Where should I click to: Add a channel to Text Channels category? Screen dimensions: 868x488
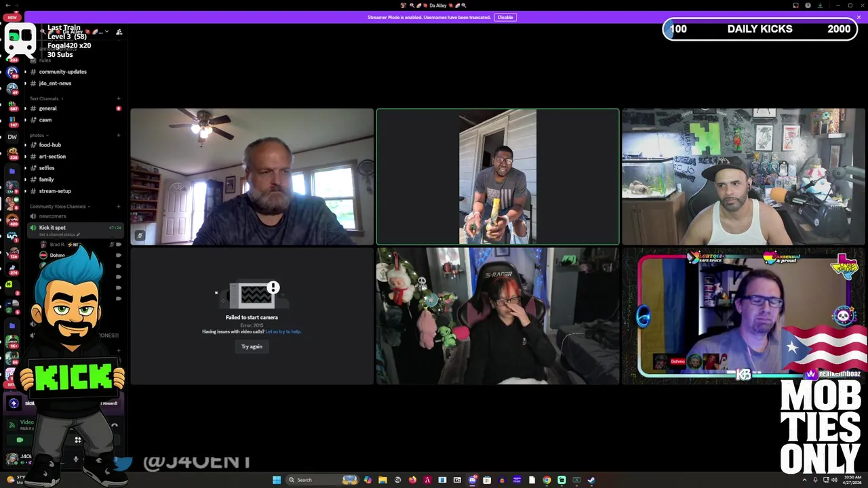(x=119, y=99)
